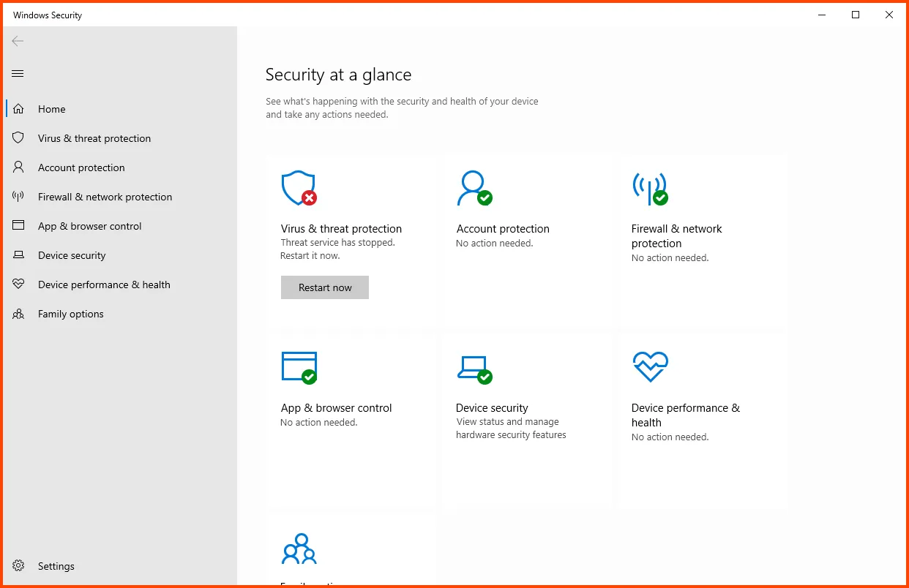Click the Restart now button
This screenshot has height=588, width=909.
pos(325,287)
